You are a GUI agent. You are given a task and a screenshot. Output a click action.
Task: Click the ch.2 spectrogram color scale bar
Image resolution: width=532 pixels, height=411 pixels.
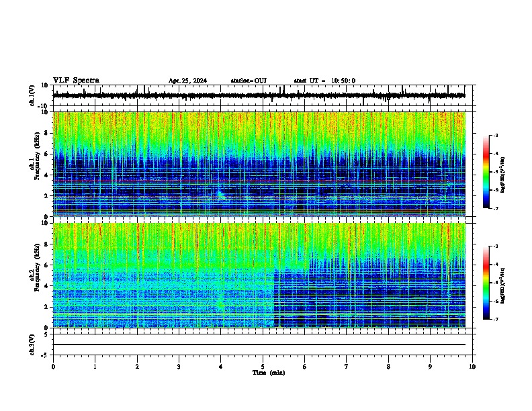pyautogui.click(x=486, y=283)
